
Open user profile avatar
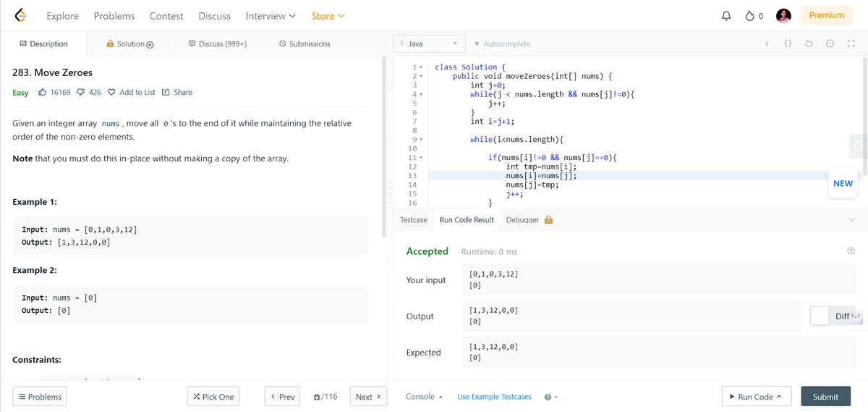click(783, 16)
